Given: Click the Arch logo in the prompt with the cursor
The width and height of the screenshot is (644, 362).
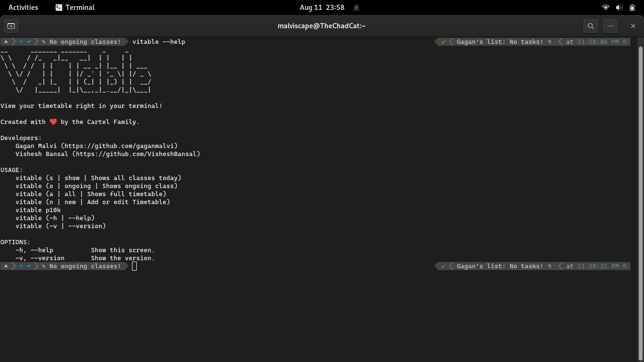Looking at the screenshot, I should (x=6, y=266).
